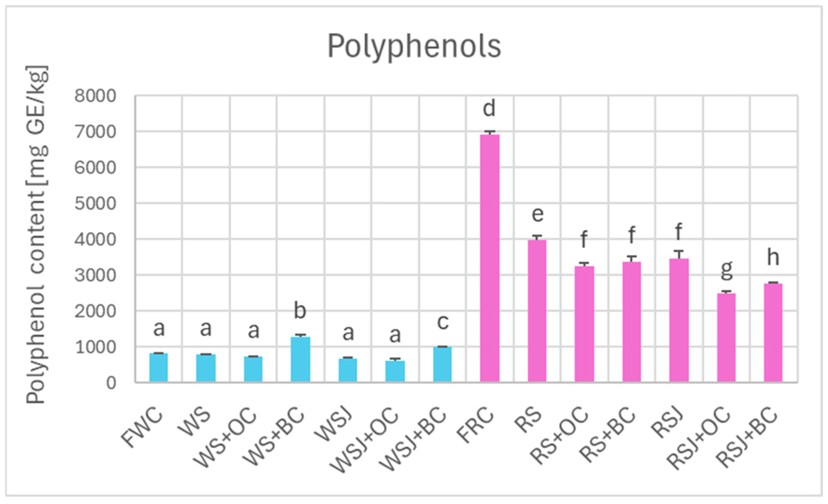Click the WSJ+BC blue bar
This screenshot has height=504, width=828.
pyautogui.click(x=442, y=364)
